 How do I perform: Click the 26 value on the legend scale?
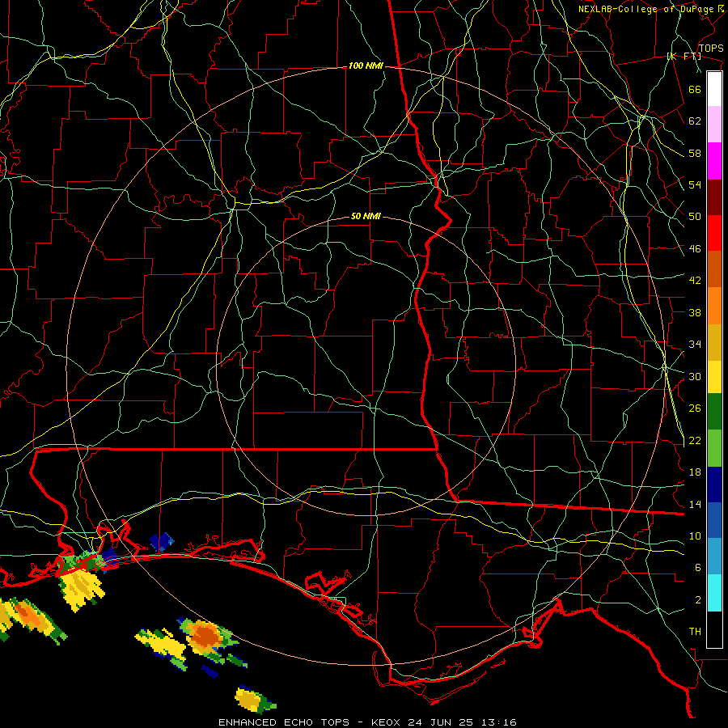(x=695, y=408)
